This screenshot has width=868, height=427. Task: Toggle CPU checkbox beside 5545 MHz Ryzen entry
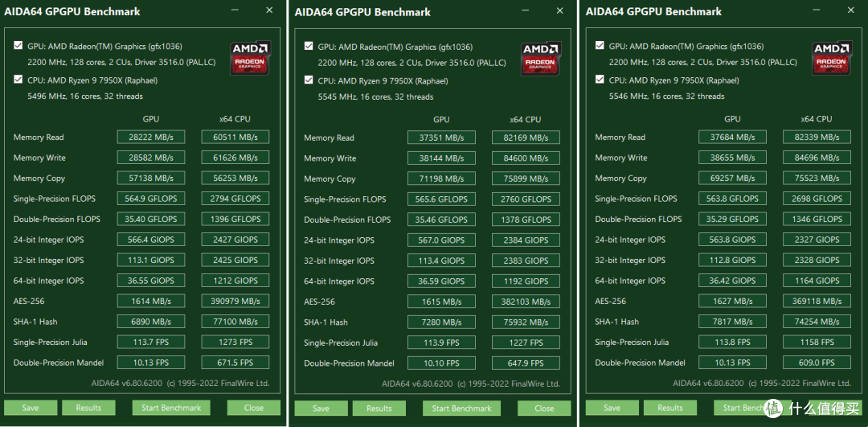tap(309, 80)
